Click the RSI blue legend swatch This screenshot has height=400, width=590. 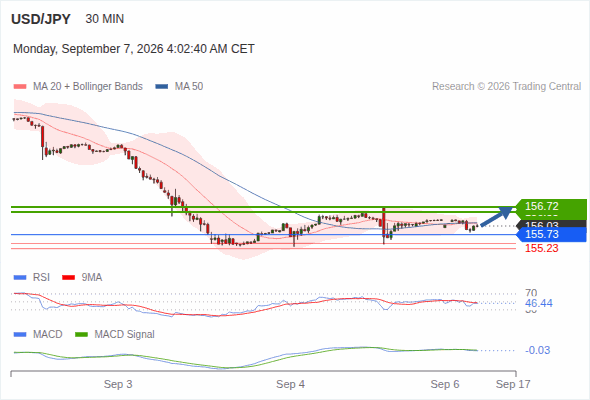(20, 278)
